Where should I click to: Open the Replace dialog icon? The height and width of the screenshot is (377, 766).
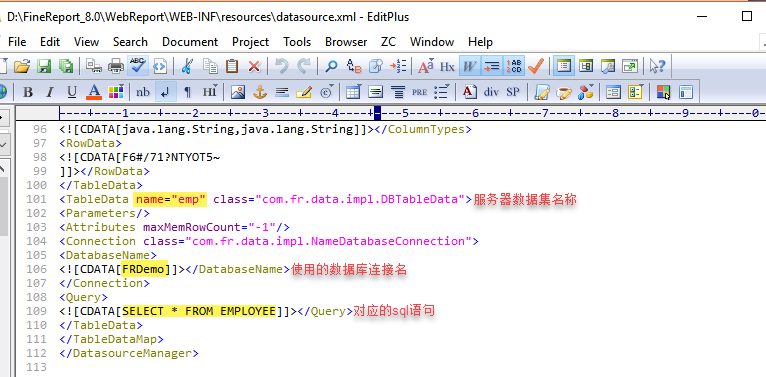click(353, 66)
